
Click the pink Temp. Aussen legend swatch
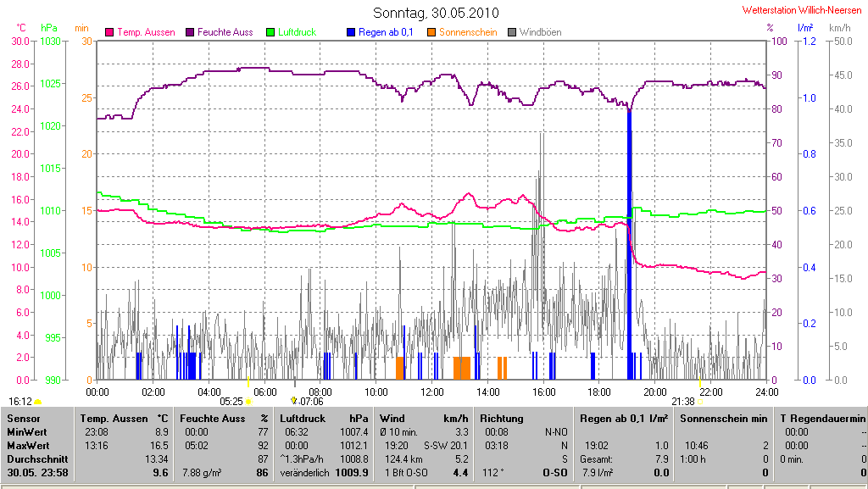pyautogui.click(x=109, y=33)
